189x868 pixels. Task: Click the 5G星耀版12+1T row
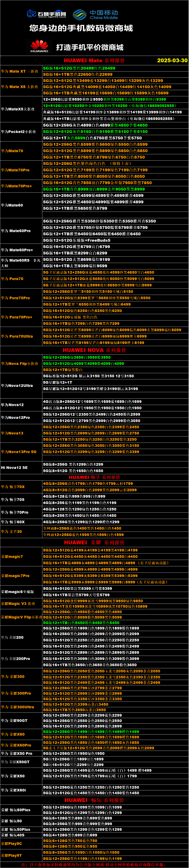(115, 383)
